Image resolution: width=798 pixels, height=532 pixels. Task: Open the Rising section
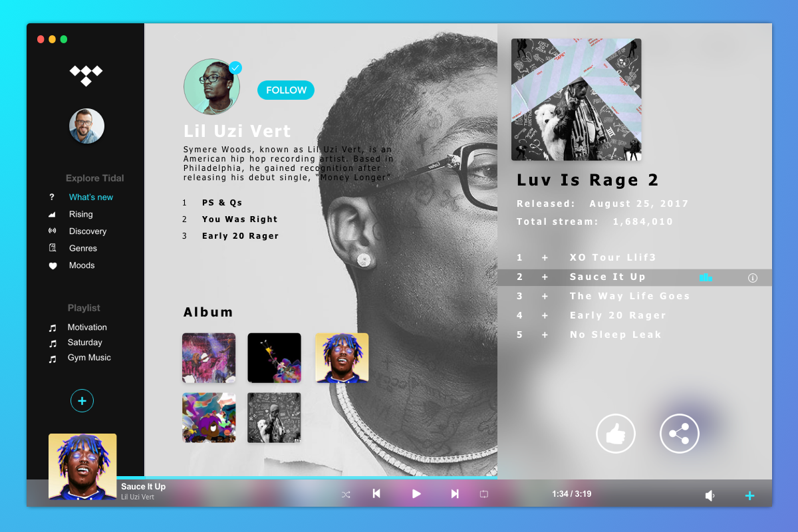[81, 214]
